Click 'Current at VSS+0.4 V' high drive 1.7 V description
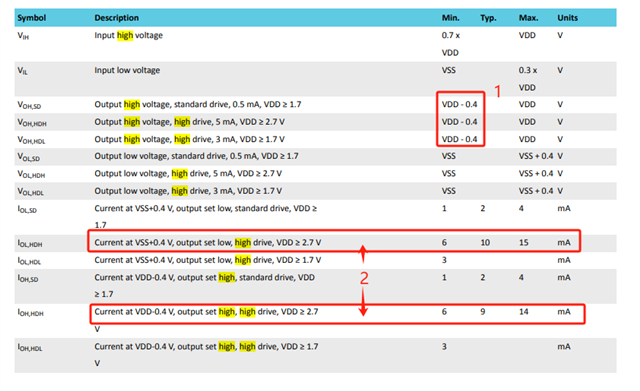 (x=208, y=260)
